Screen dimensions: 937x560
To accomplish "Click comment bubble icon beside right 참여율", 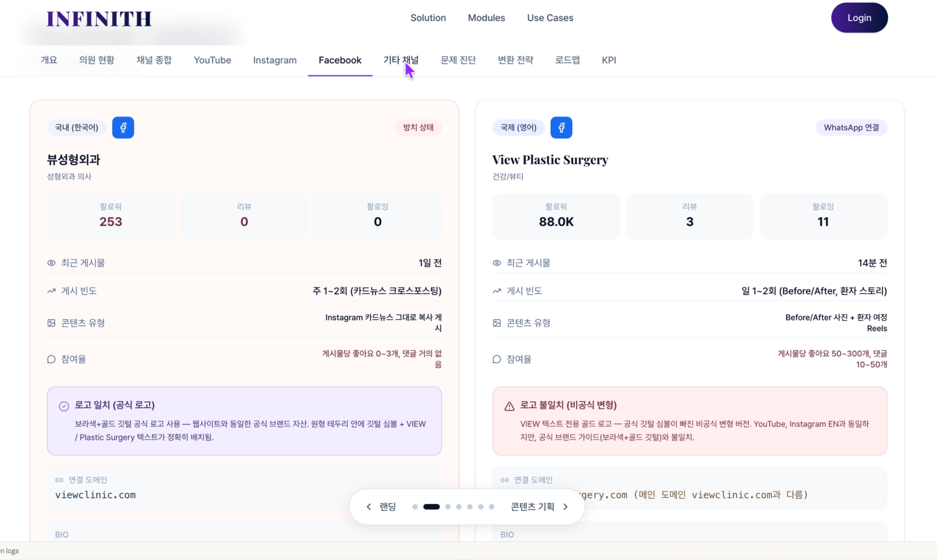I will coord(497,359).
